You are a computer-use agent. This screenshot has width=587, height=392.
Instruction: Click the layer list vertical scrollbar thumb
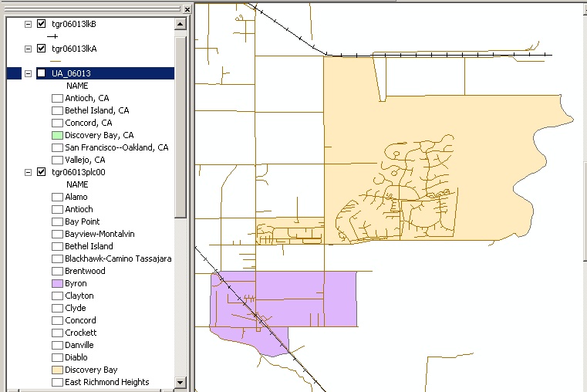coord(180,127)
